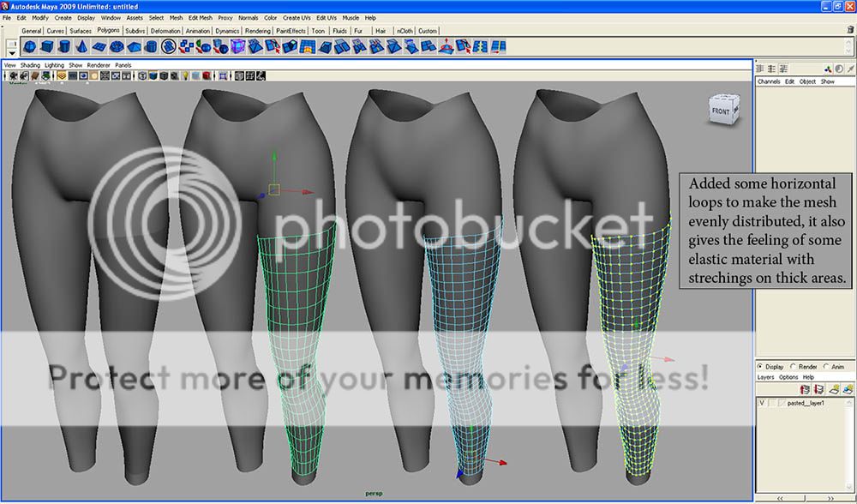Viewport: 857px width, 504px height.
Task: Open the viewport Shading menu
Action: click(30, 65)
